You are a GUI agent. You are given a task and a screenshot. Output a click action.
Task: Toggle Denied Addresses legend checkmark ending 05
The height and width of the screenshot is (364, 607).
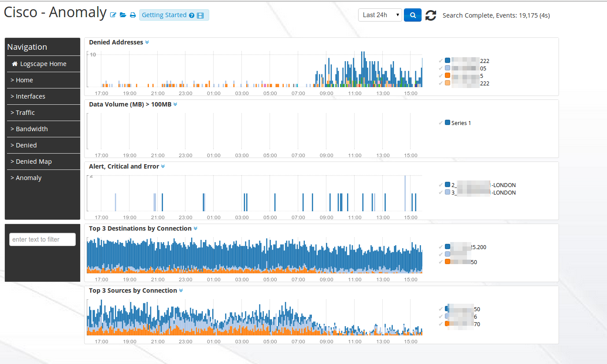441,68
